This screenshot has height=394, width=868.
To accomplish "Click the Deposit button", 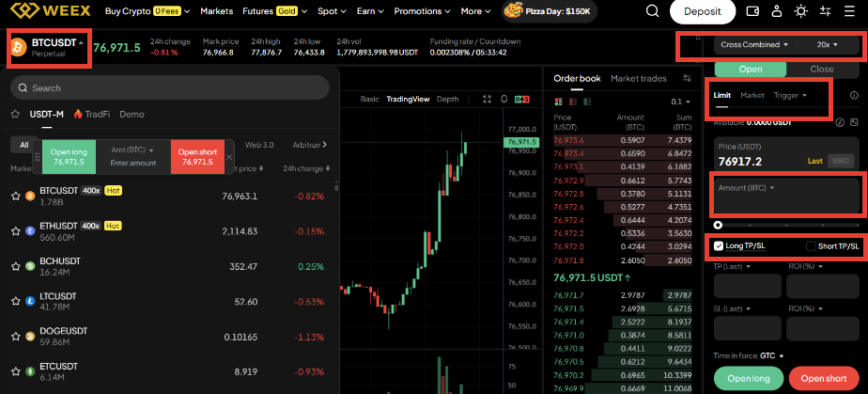I will click(x=703, y=11).
